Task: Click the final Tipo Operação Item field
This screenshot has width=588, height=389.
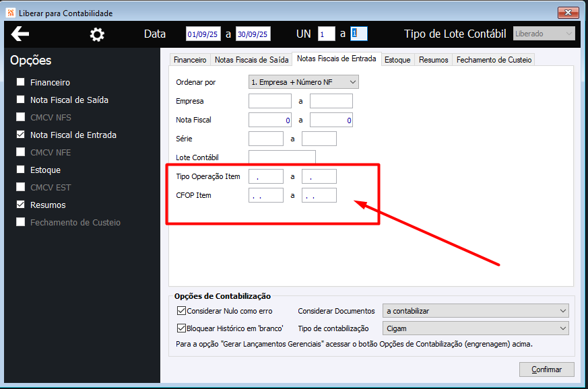Action: pos(319,176)
